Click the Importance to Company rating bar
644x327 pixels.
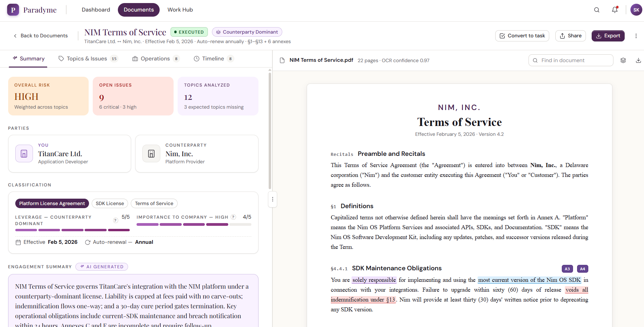pos(194,224)
